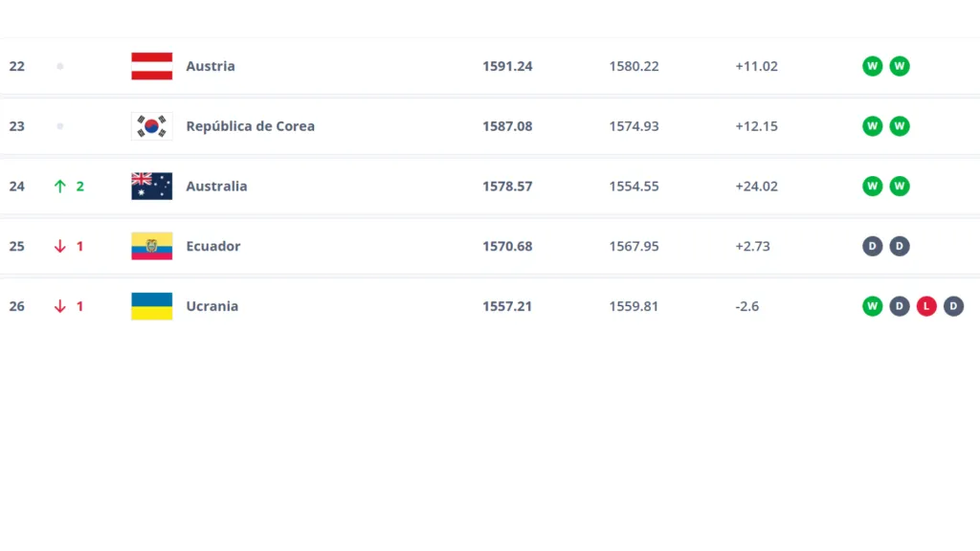Select the red down arrow beside Ecuador
Image resolution: width=980 pixels, height=551 pixels.
[x=61, y=246]
